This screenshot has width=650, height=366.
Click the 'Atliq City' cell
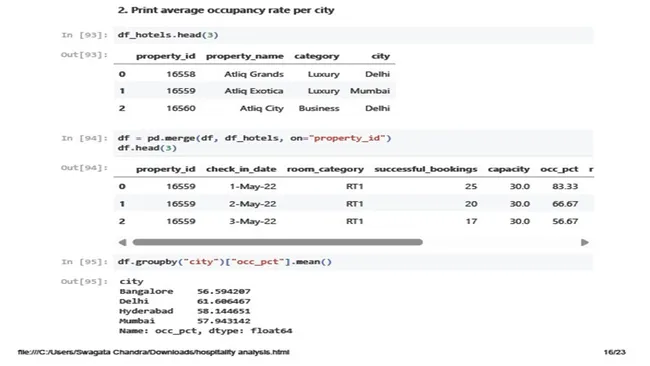pos(262,108)
